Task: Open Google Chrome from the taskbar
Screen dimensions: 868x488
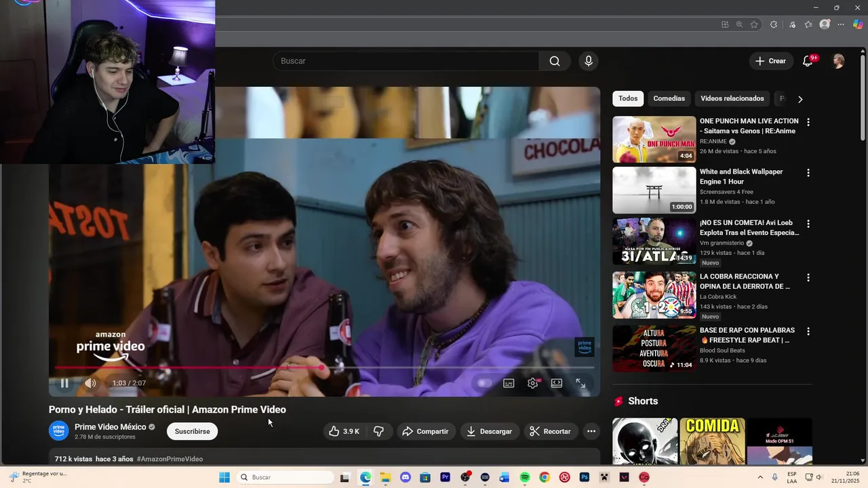Action: click(x=545, y=477)
